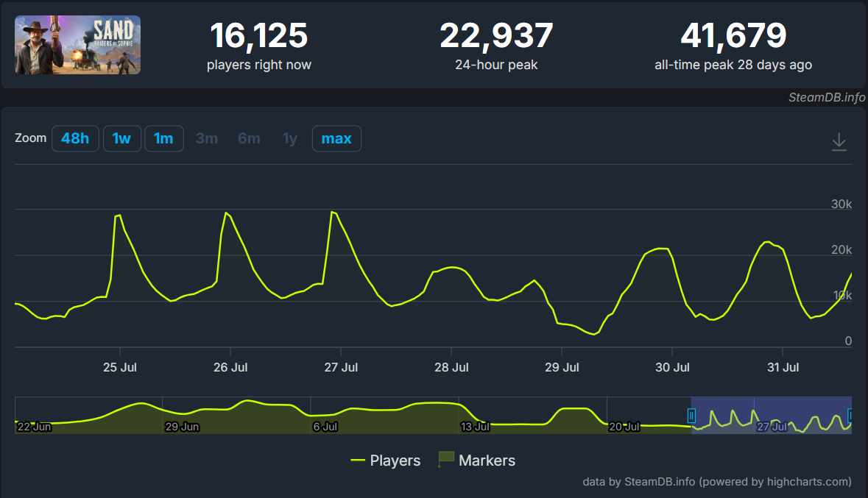
Task: Select the disabled 1y zoom option
Action: pyautogui.click(x=290, y=138)
